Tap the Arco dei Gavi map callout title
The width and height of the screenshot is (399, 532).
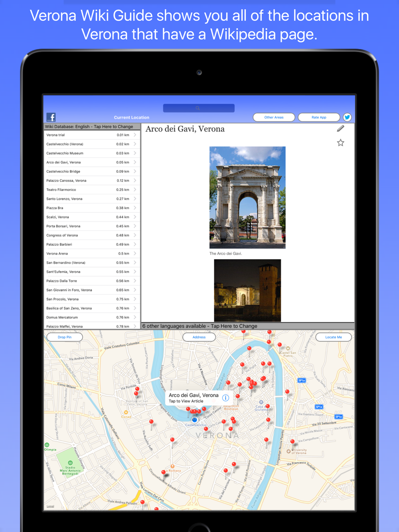pos(194,395)
